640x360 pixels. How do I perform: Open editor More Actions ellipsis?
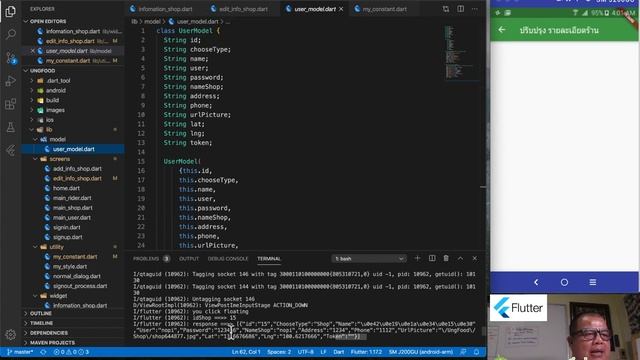tap(475, 9)
